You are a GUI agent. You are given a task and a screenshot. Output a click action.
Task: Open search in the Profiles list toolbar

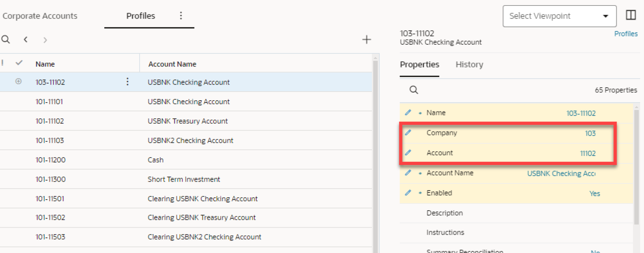click(6, 40)
